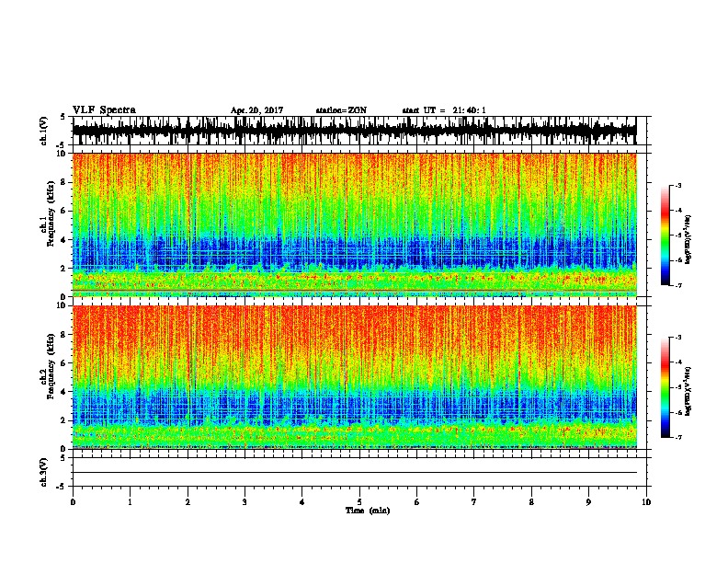Click the "Time (min)" x-axis label

(368, 511)
